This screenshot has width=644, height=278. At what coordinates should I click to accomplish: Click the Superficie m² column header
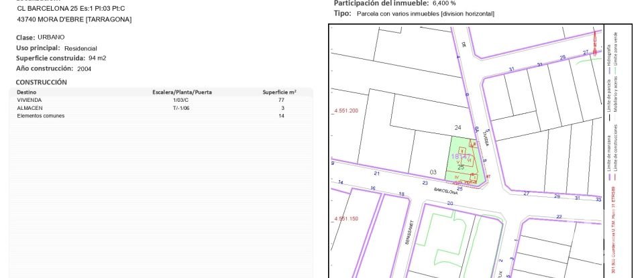click(279, 92)
